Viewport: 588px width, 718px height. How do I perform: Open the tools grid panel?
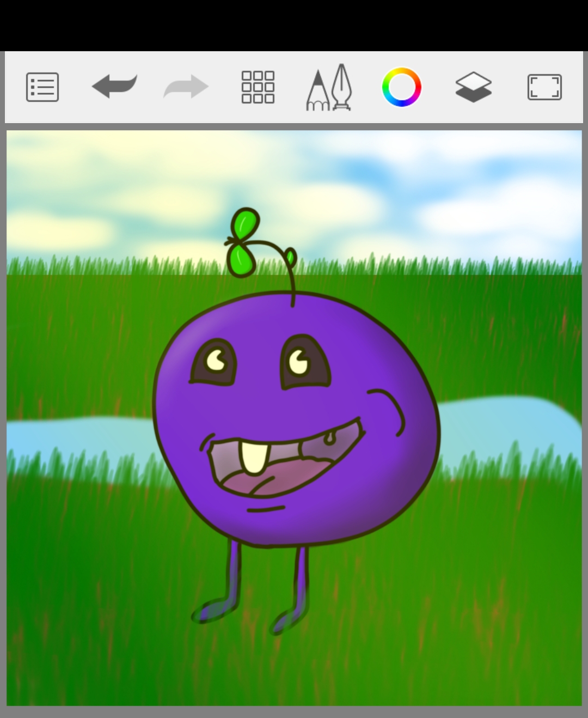[258, 87]
